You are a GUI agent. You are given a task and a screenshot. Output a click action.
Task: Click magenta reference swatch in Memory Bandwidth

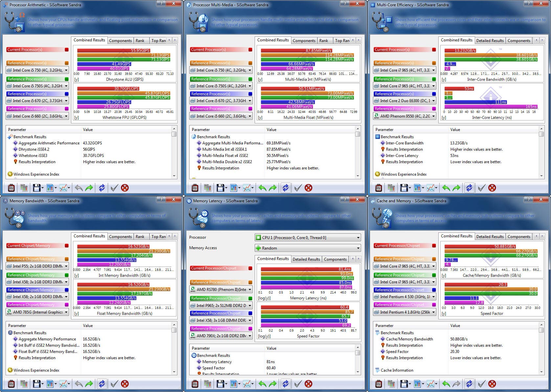coord(67,305)
